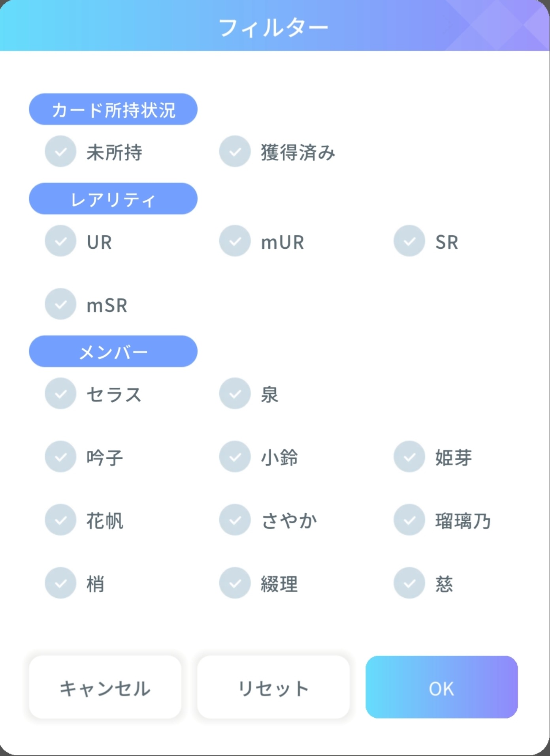Viewport: 550px width, 756px height.
Task: Toggle the 小鈴 member filter
Action: (235, 457)
